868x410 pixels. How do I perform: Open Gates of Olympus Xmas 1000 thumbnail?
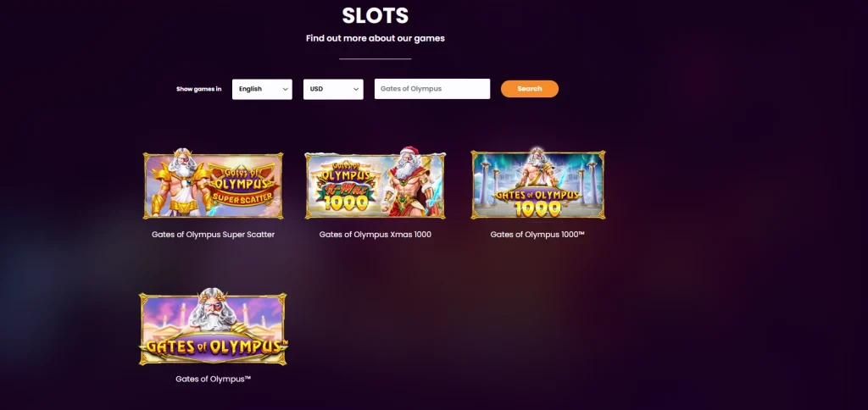pyautogui.click(x=375, y=185)
